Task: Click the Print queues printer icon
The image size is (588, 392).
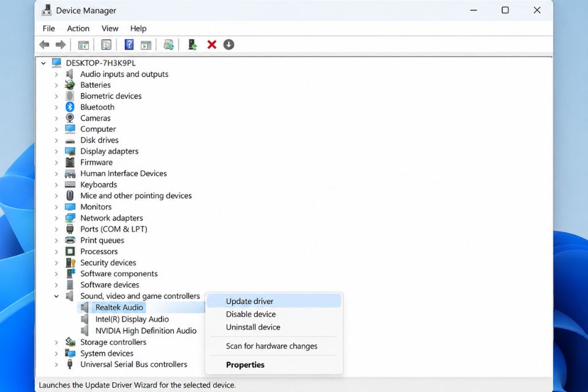Action: pos(70,240)
